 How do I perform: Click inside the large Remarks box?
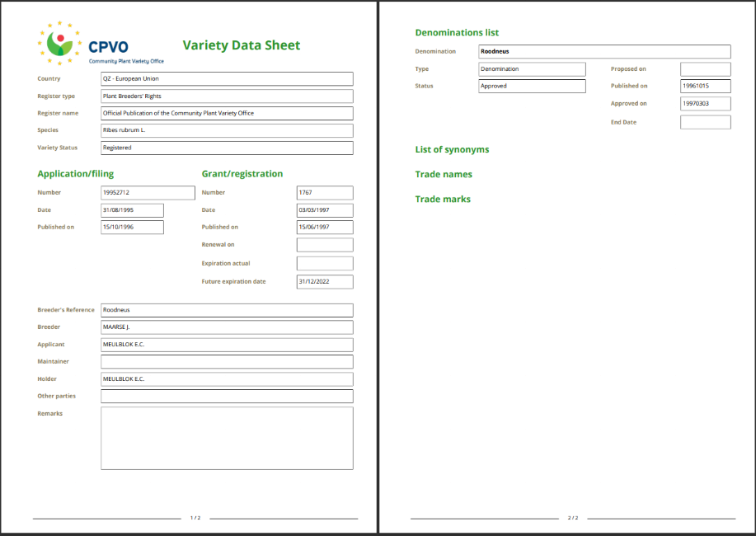(x=227, y=438)
